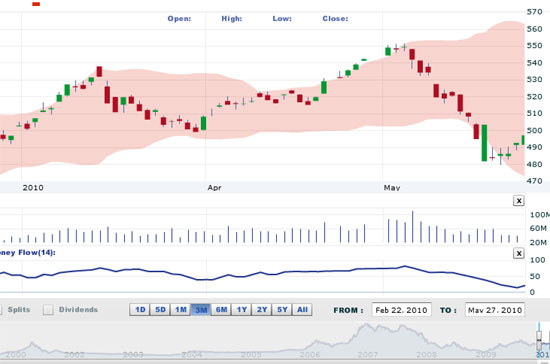Click the 550 price axis value
The height and width of the screenshot is (364, 550).
[535, 46]
